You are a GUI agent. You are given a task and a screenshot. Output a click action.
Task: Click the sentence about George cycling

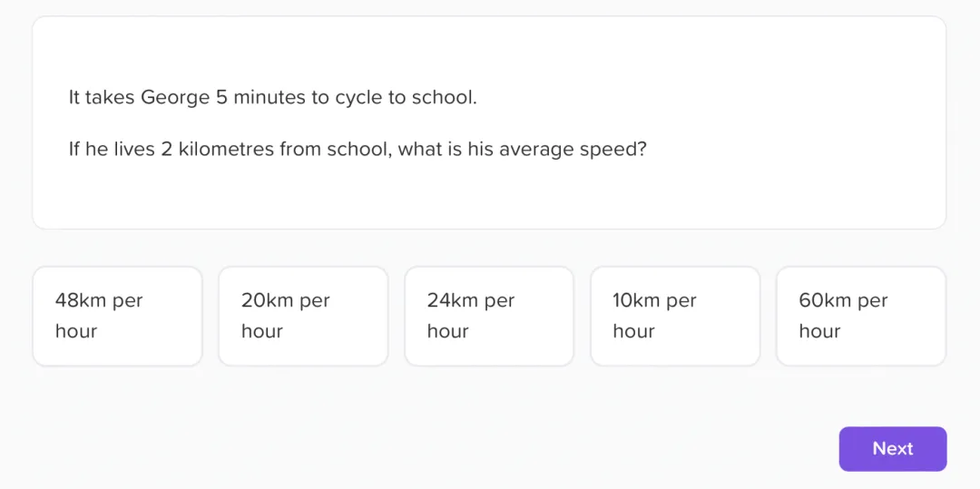(x=272, y=97)
